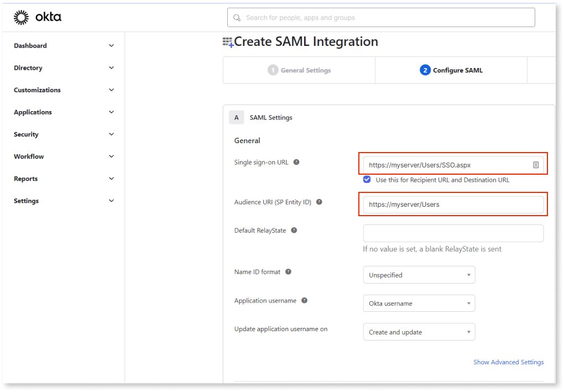
Task: Click help icon next to Audience URI
Action: (319, 202)
